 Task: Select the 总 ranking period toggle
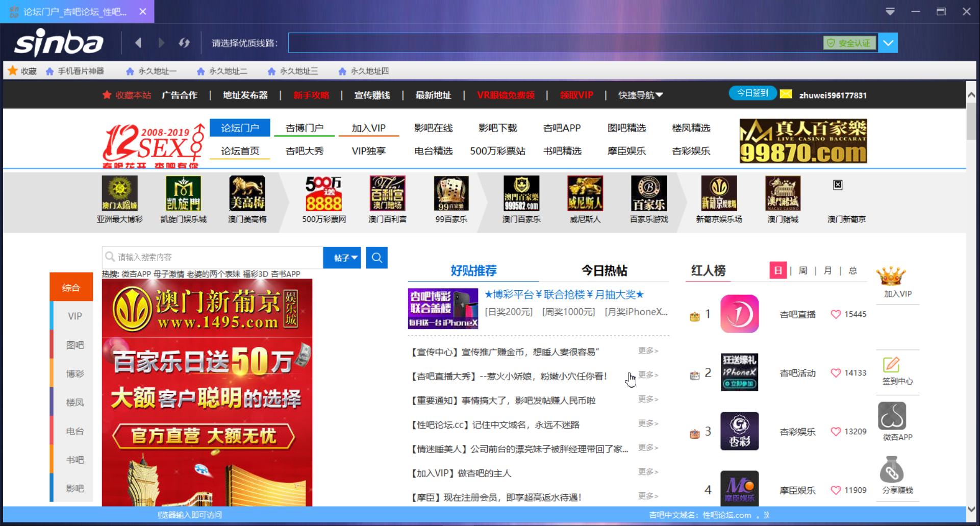[x=853, y=270]
